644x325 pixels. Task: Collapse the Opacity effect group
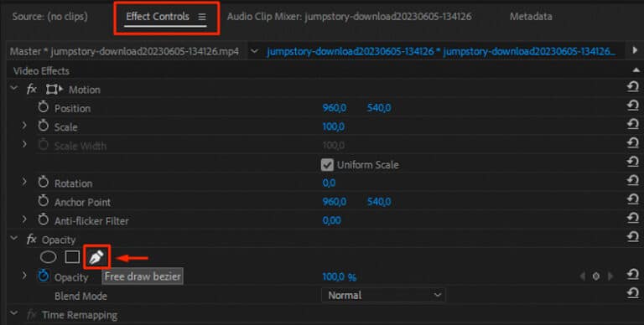click(14, 239)
